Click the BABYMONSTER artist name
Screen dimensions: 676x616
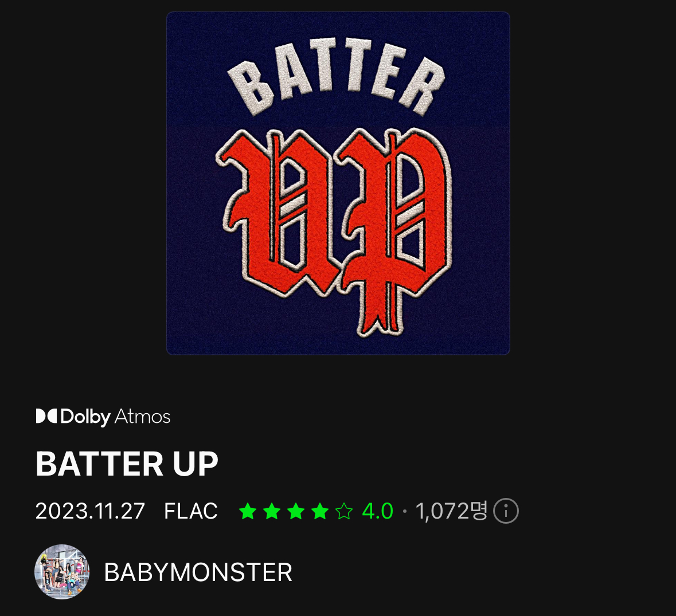coord(198,572)
